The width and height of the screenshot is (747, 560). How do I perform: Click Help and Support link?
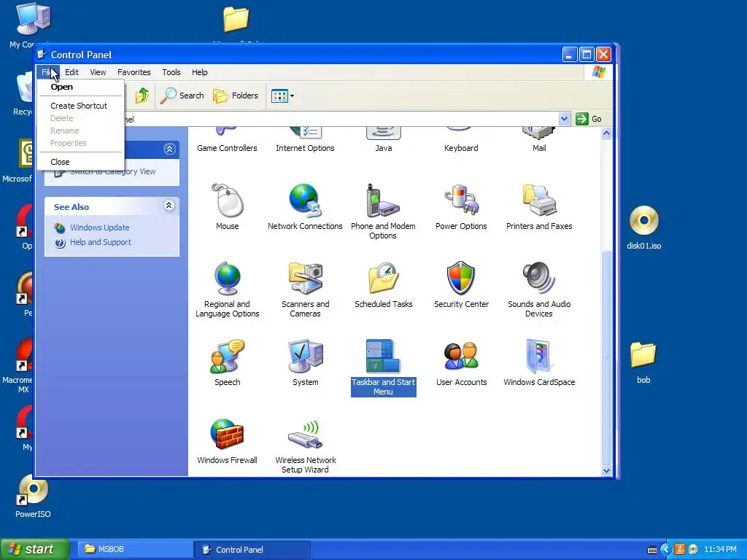coord(101,242)
